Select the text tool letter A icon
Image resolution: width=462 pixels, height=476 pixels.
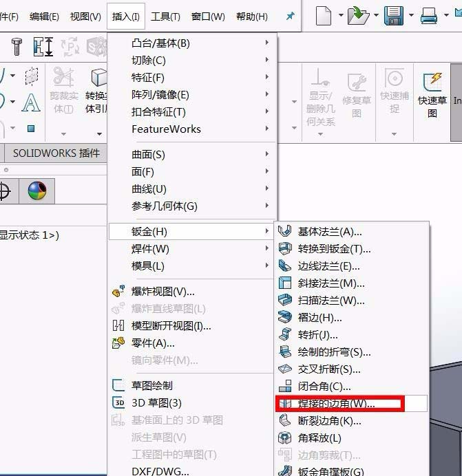[31, 102]
